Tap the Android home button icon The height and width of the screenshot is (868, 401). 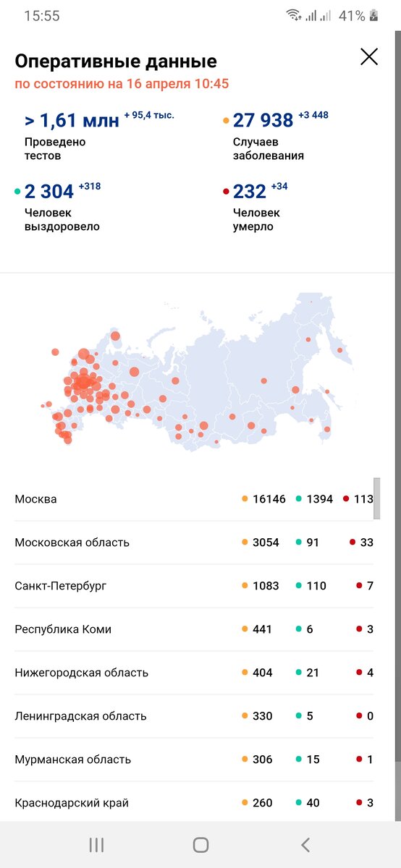pos(200,844)
